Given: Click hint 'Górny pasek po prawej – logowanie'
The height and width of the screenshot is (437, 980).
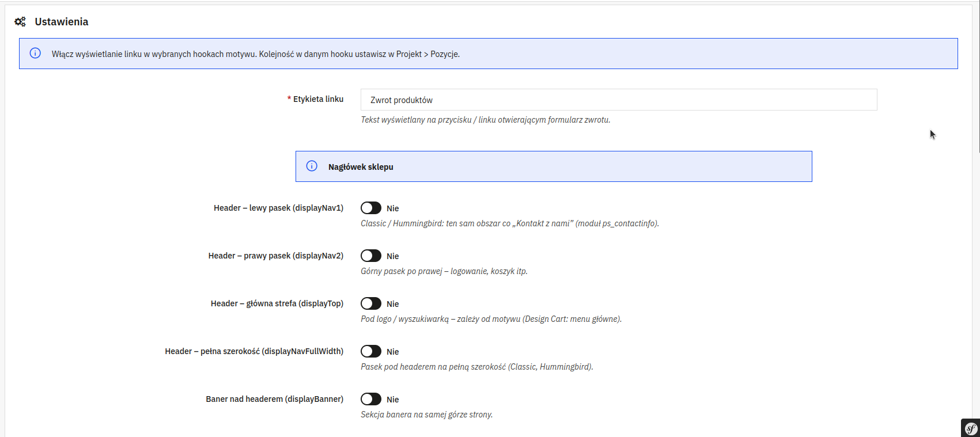Looking at the screenshot, I should coord(444,271).
